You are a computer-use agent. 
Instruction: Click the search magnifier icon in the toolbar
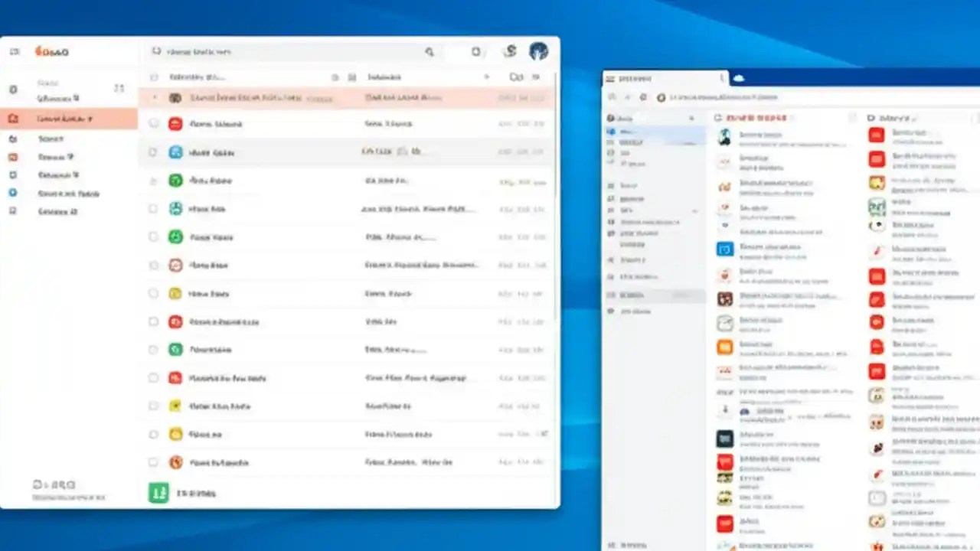point(430,52)
